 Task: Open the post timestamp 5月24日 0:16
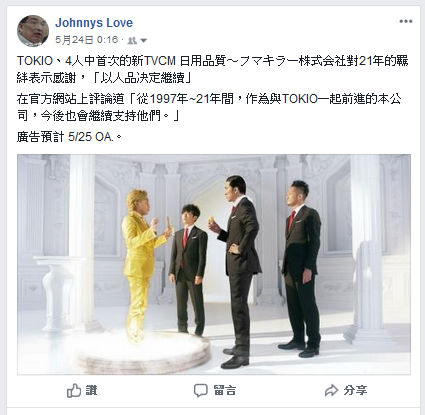(86, 40)
